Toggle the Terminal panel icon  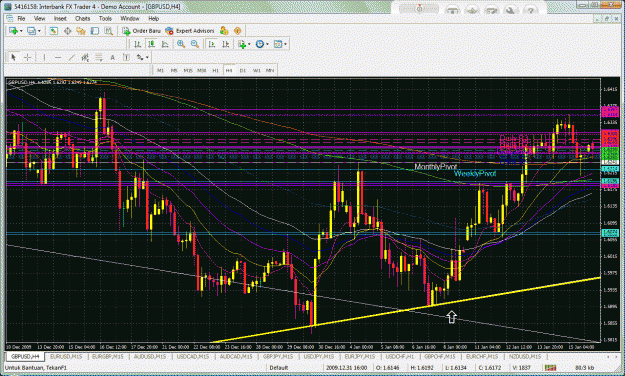coord(94,31)
